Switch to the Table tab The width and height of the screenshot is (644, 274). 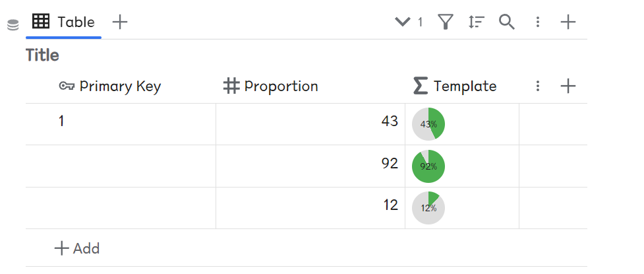tap(63, 22)
